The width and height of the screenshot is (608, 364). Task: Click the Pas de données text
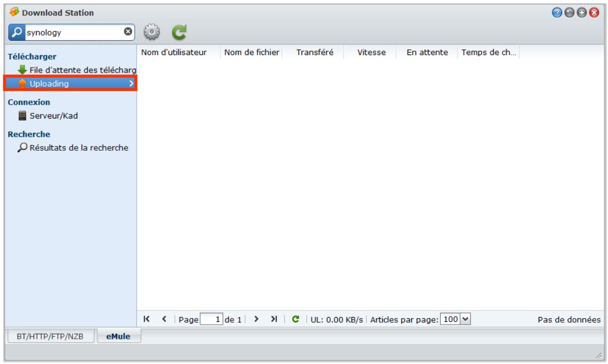pyautogui.click(x=569, y=320)
